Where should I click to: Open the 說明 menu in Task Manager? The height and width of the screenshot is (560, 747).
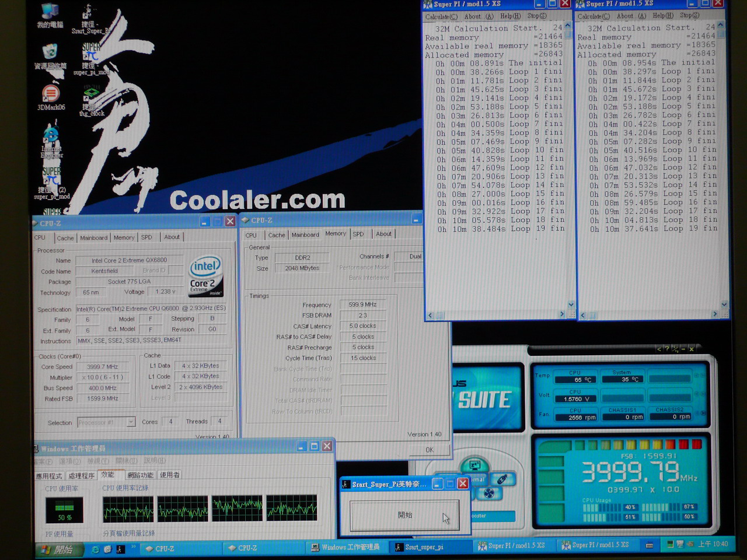(x=154, y=461)
